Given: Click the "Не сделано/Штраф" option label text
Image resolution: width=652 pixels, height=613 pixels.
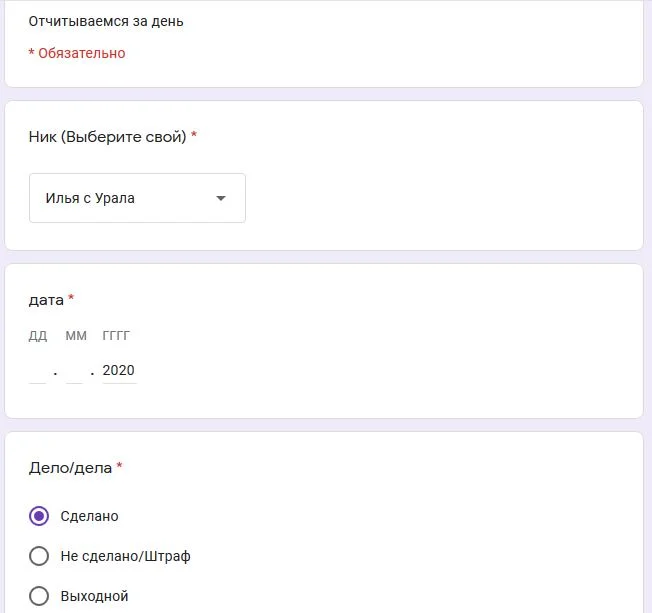Looking at the screenshot, I should point(126,556).
